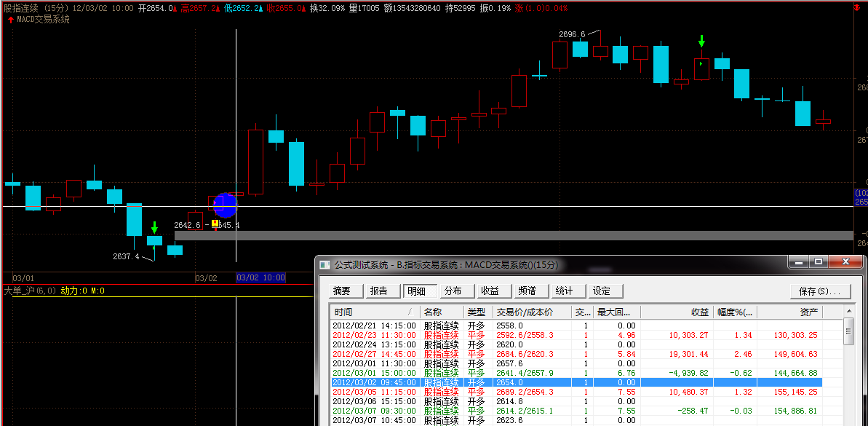Screen dimensions: 868x426
Task: Click the red up-arrow beside MACD交易系统 label
Action: (9, 20)
